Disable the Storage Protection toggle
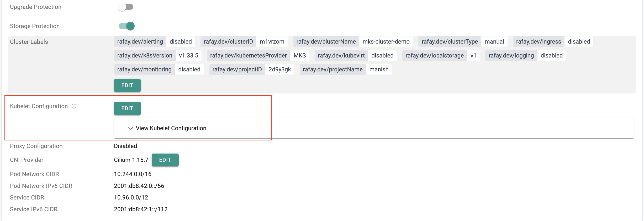Image resolution: width=644 pixels, height=221 pixels. (127, 26)
